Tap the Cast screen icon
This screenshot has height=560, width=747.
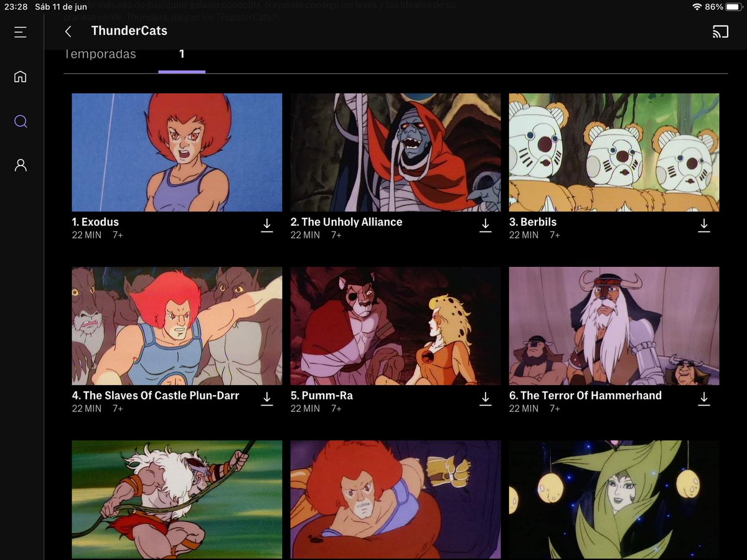click(720, 32)
